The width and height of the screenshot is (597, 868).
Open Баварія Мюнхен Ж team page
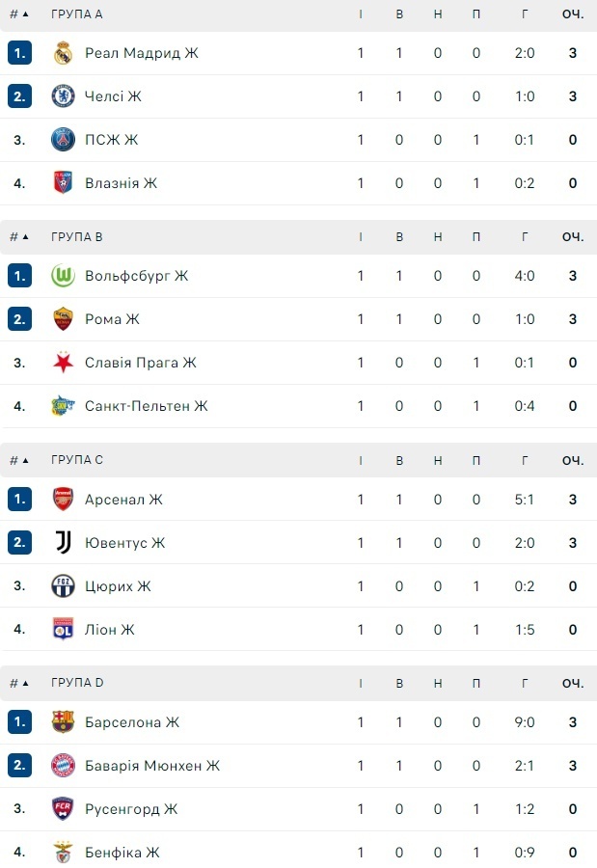coord(152,766)
